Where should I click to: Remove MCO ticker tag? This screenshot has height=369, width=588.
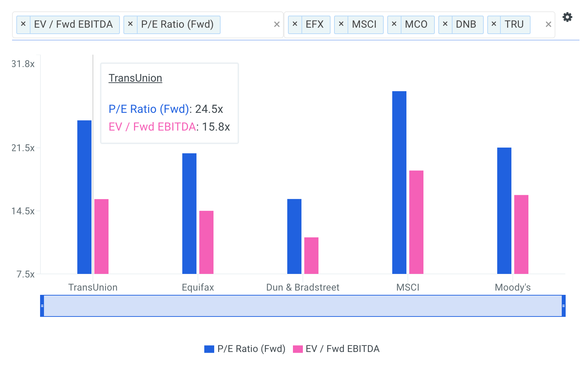394,24
